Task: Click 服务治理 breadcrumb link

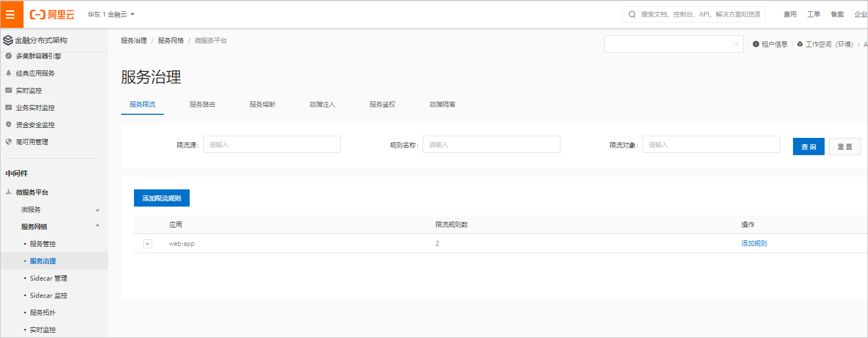Action: (134, 41)
